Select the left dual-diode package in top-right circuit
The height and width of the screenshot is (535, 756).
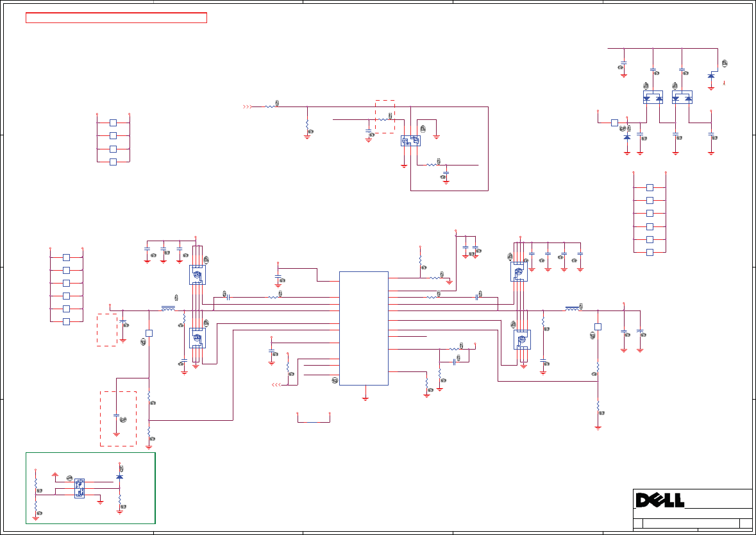click(653, 98)
